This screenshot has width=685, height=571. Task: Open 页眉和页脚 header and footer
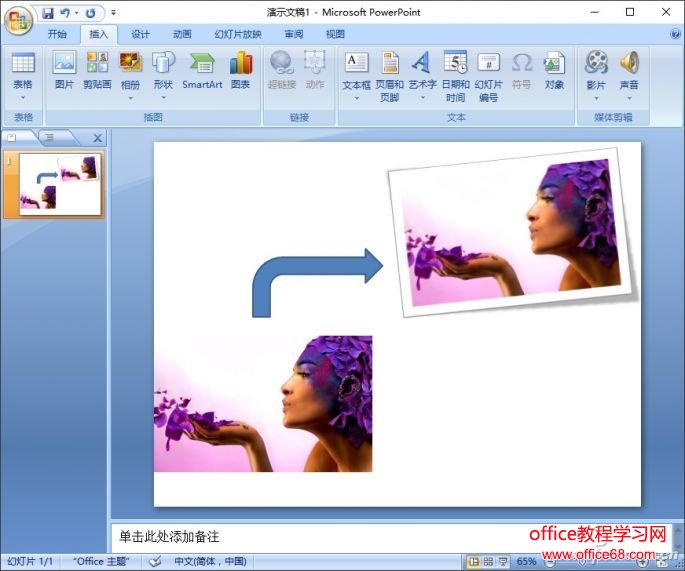[390, 76]
